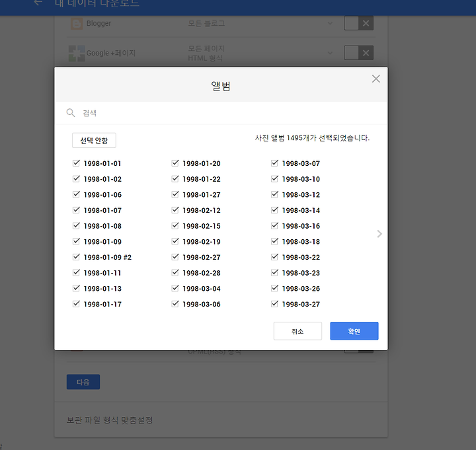
Task: Click the 모든 블로그 text in Blogger row
Action: 206,23
